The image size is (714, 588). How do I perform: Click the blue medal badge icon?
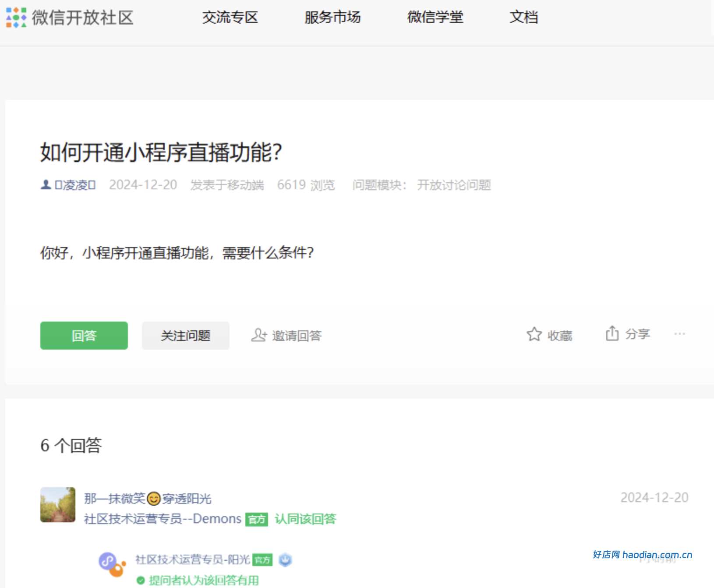pyautogui.click(x=285, y=560)
